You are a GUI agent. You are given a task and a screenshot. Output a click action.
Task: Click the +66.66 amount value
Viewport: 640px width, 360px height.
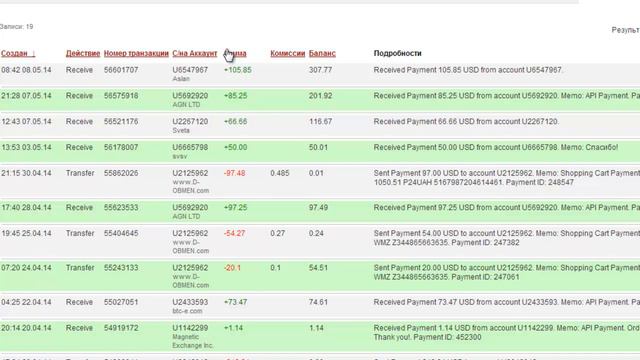point(236,122)
